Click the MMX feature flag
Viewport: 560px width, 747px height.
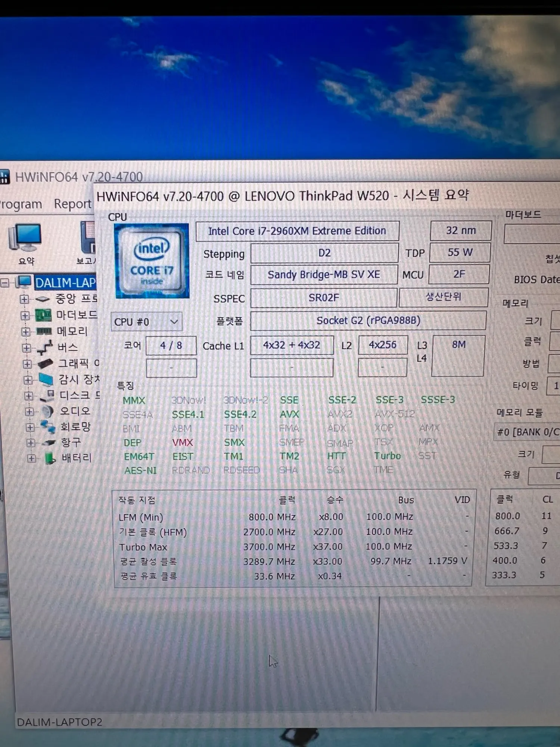point(134,401)
